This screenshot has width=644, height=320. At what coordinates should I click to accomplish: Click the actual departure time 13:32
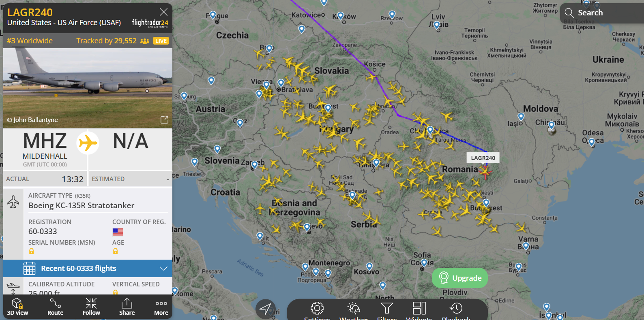tap(73, 179)
